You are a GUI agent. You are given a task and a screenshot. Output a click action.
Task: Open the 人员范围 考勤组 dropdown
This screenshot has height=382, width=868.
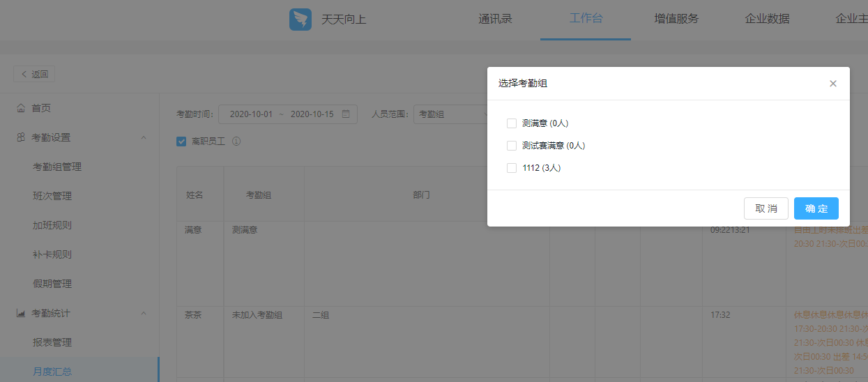(452, 114)
